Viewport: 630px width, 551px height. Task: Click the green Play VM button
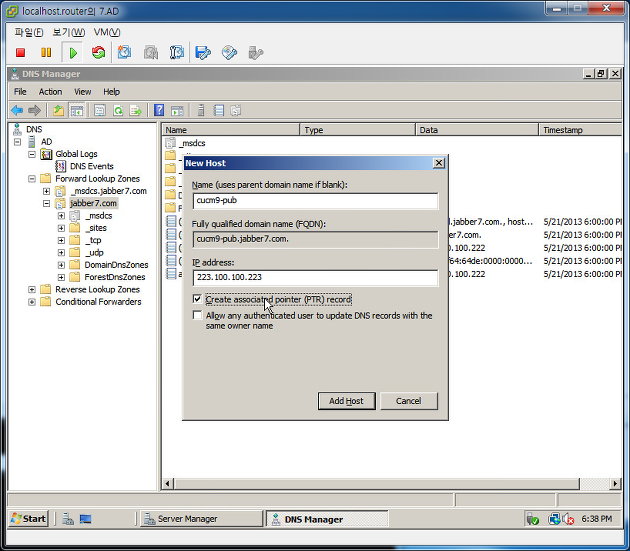click(73, 53)
